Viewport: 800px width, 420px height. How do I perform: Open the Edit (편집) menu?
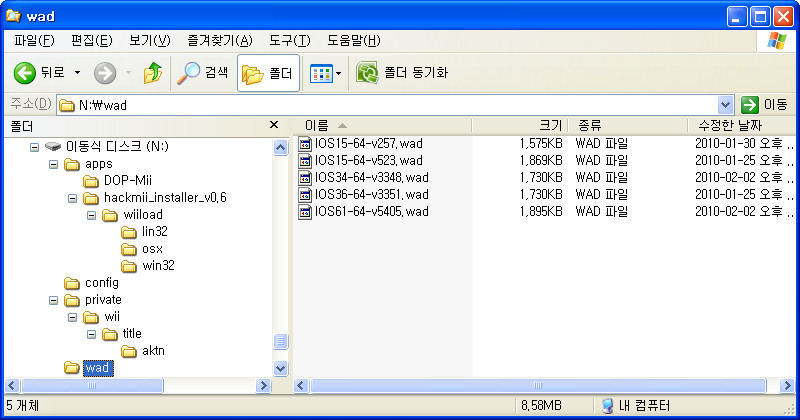point(92,40)
